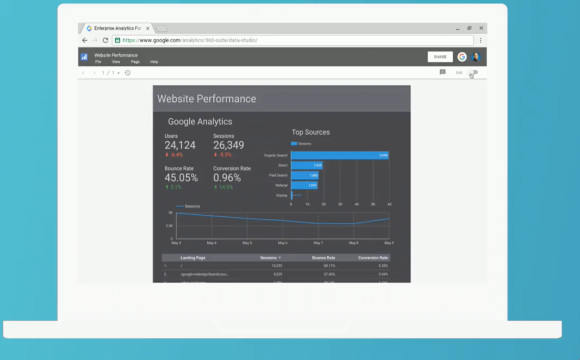Image resolution: width=580 pixels, height=360 pixels.
Task: Open the Page menu
Action: tap(135, 62)
